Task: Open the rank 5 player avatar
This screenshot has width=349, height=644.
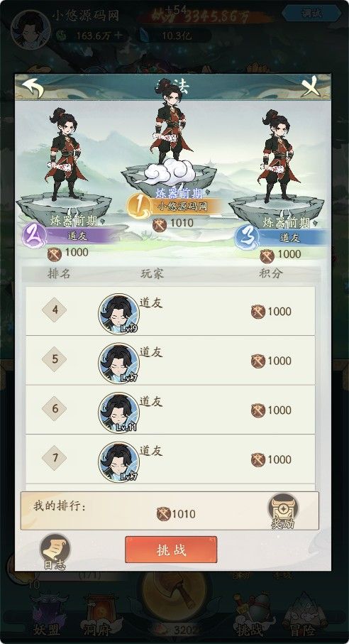Action: click(118, 363)
